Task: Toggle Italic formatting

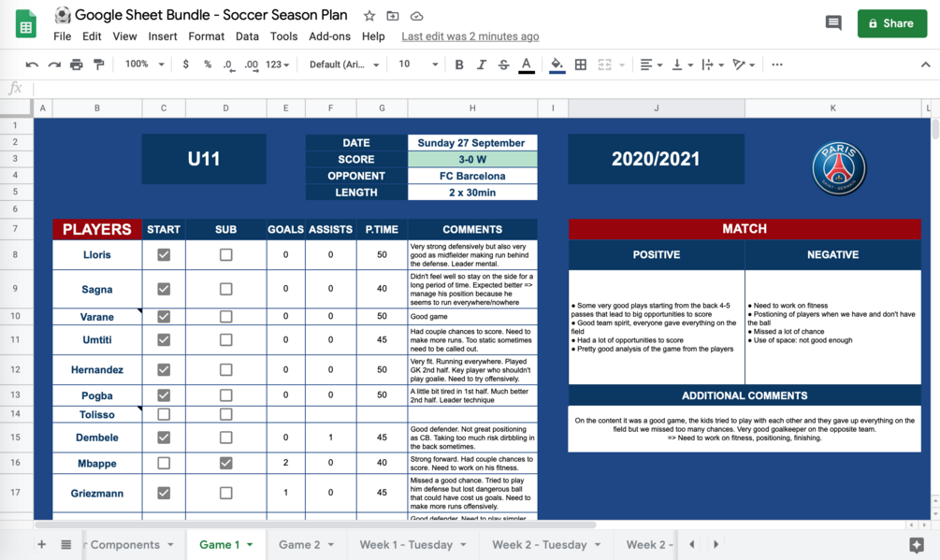Action: 482,65
